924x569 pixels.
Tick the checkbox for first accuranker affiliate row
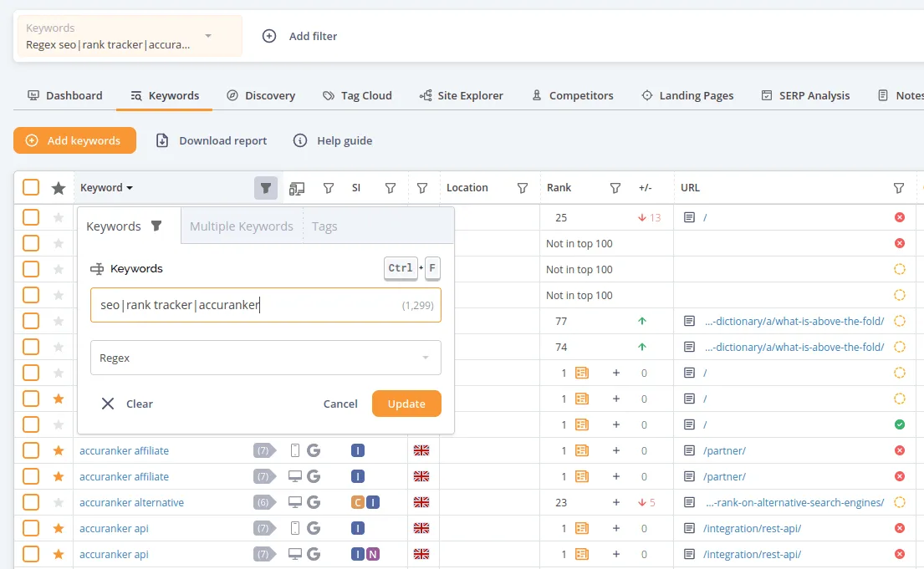pos(31,450)
